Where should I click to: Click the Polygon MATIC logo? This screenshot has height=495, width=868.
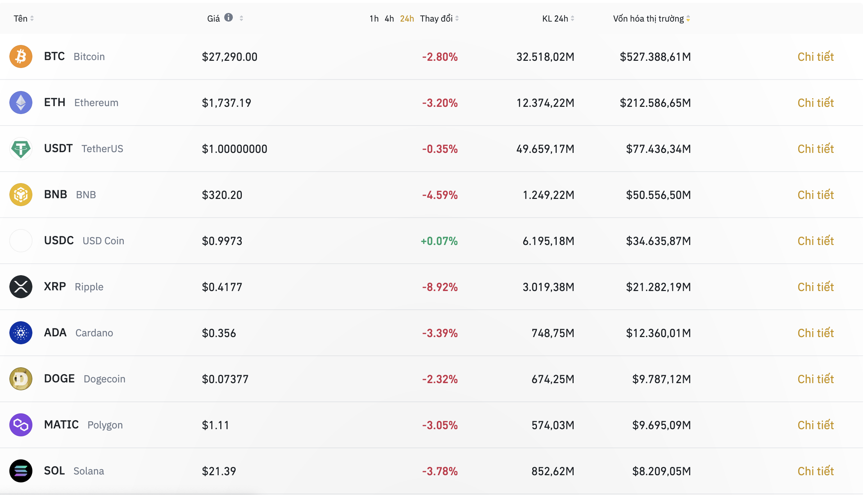point(21,425)
